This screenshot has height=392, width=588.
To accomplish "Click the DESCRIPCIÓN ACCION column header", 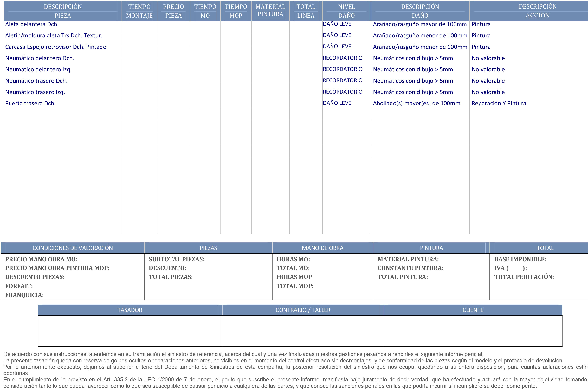I will coord(537,11).
